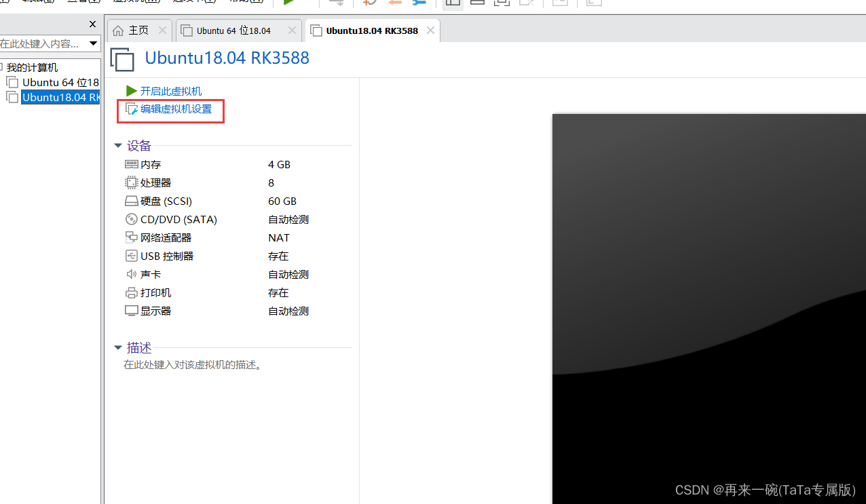
Task: Select the 声卡 sound card icon
Action: (131, 274)
